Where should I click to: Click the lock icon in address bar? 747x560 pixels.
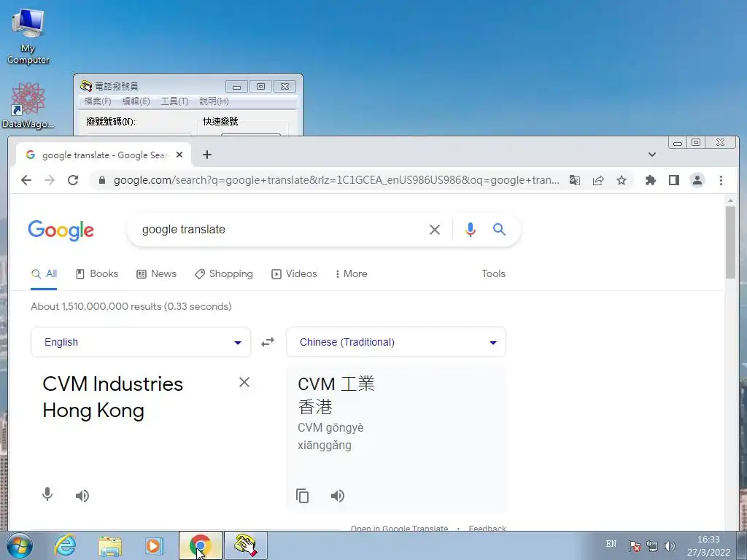[101, 181]
